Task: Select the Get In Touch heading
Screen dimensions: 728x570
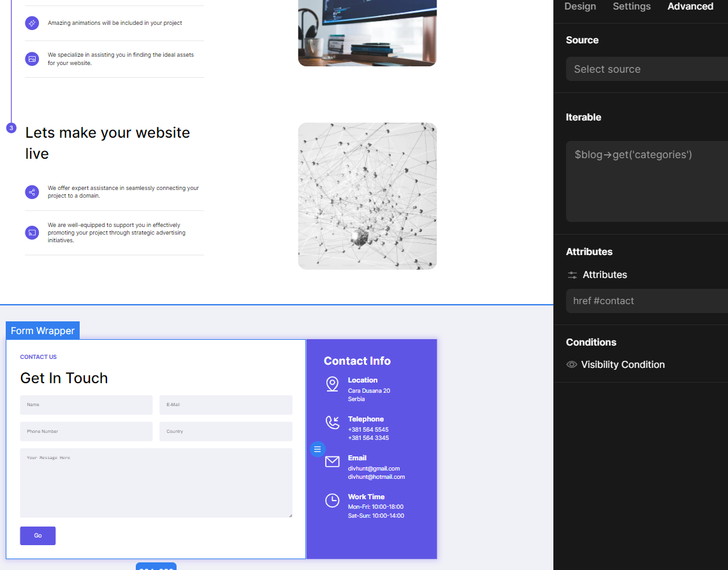Action: click(64, 378)
